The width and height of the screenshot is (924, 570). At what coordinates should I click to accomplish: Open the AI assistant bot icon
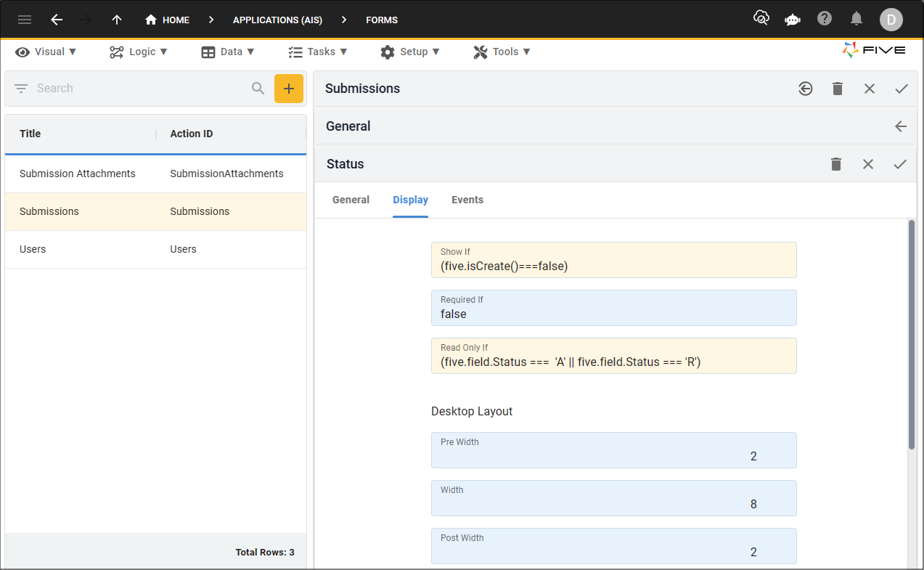pos(792,20)
